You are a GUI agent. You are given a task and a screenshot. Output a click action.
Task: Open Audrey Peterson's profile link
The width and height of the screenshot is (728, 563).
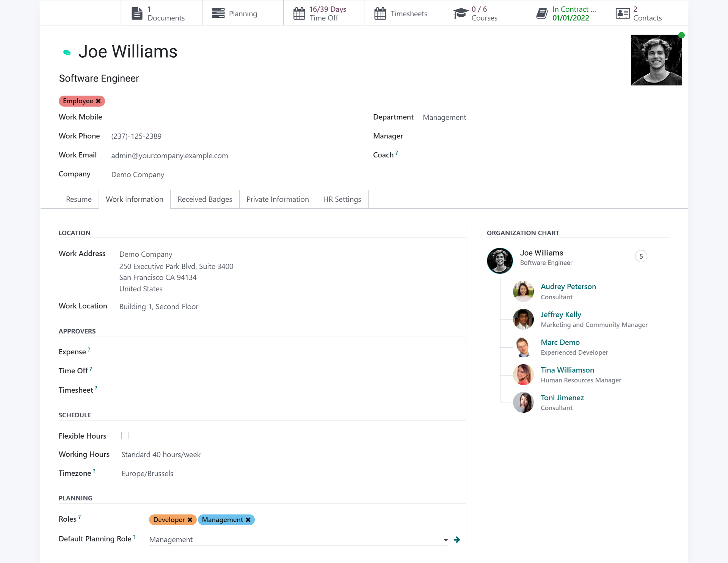pos(568,286)
